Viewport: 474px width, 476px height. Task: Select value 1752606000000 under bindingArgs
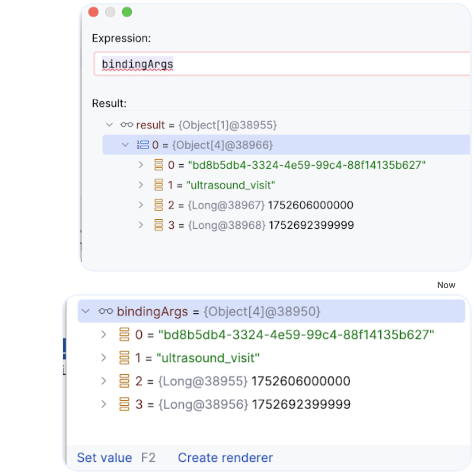301,381
